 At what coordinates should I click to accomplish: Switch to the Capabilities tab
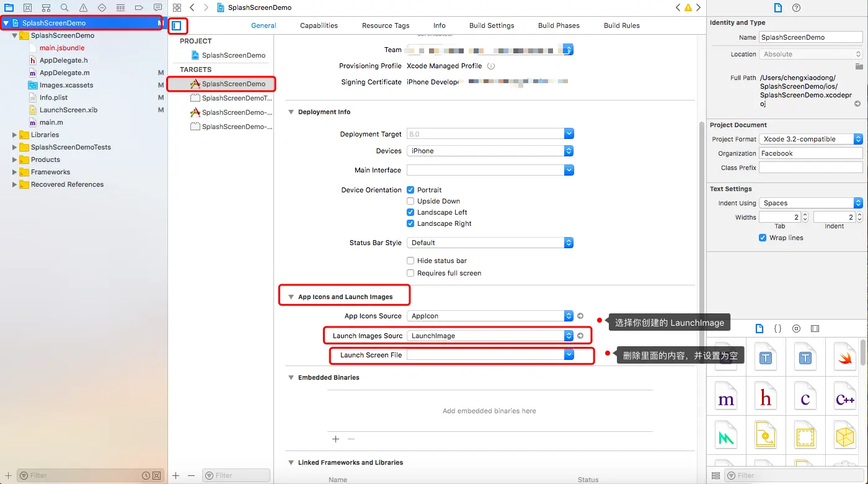319,25
